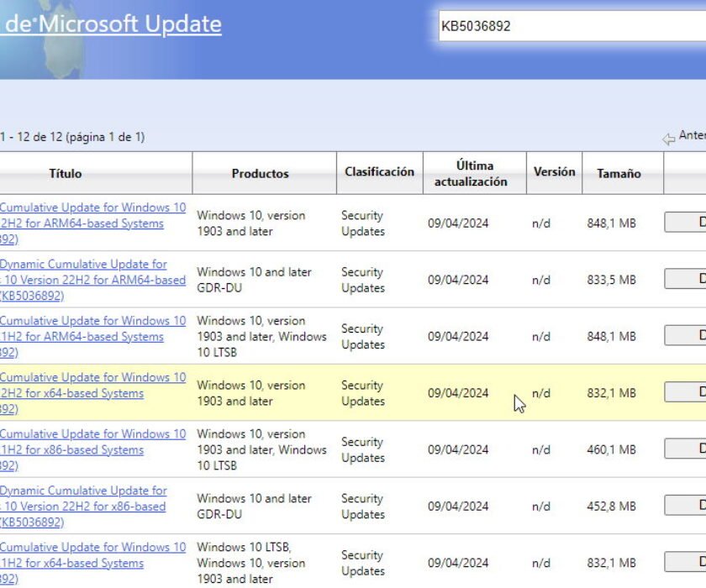Sort by the Última actualización column header
This screenshot has width=706, height=588.
[x=471, y=174]
